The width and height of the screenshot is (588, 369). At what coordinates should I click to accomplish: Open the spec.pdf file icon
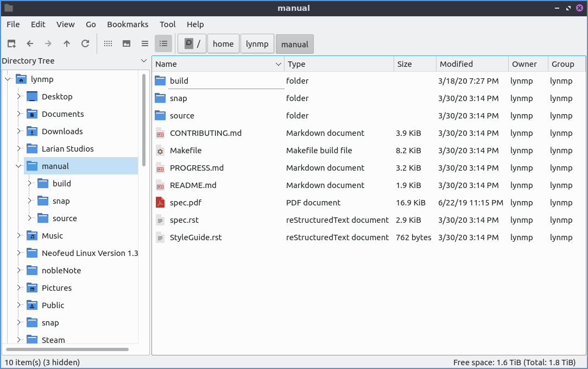coord(160,203)
